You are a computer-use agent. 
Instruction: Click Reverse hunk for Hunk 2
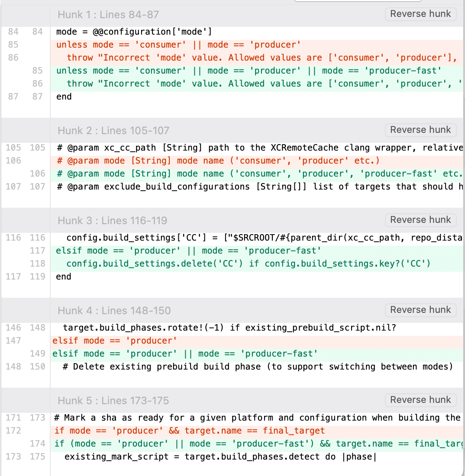pyautogui.click(x=420, y=130)
